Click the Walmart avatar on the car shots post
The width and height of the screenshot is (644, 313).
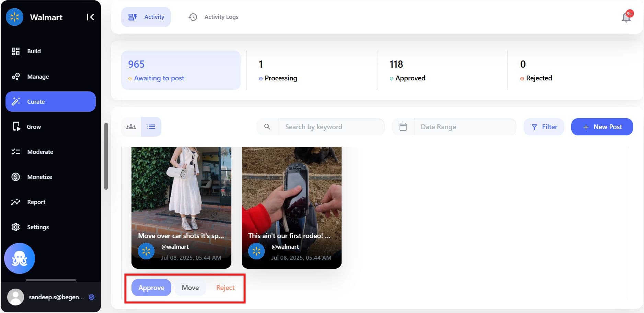click(x=146, y=251)
